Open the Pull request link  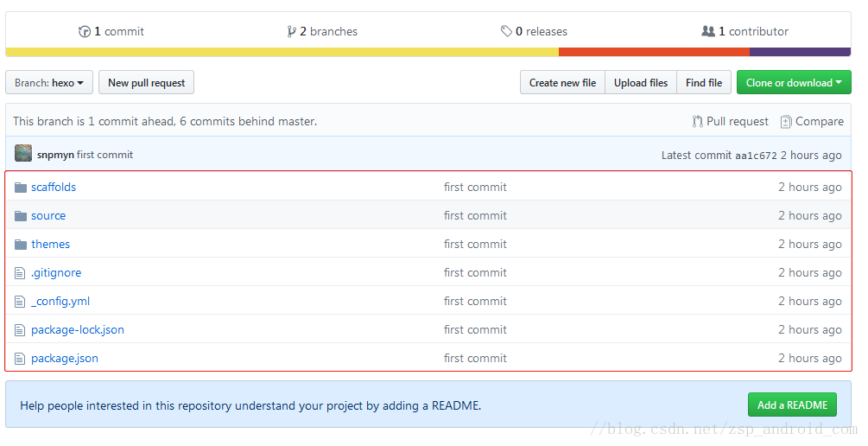point(730,121)
